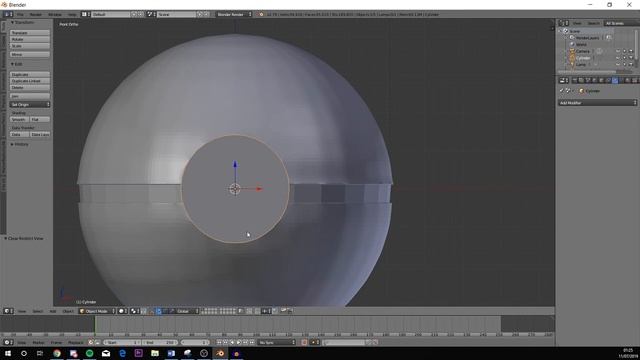Open the Blender Render engine dropdown
640x360 pixels.
(233, 14)
